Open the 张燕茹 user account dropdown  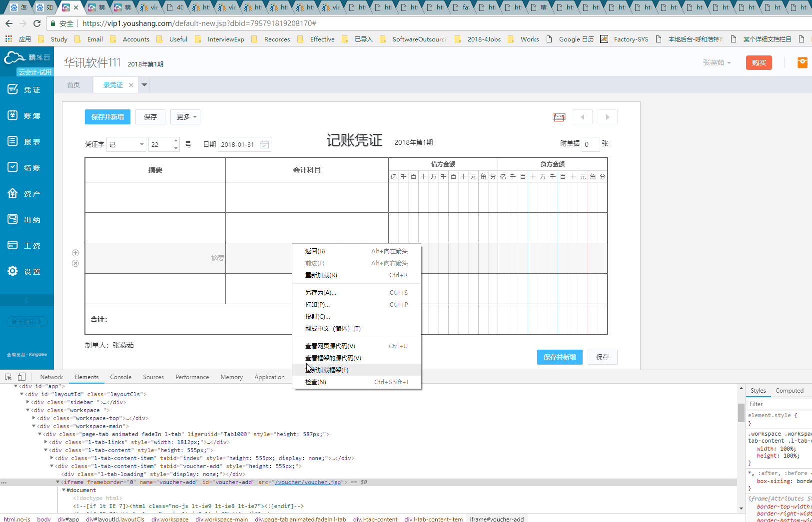(x=717, y=62)
